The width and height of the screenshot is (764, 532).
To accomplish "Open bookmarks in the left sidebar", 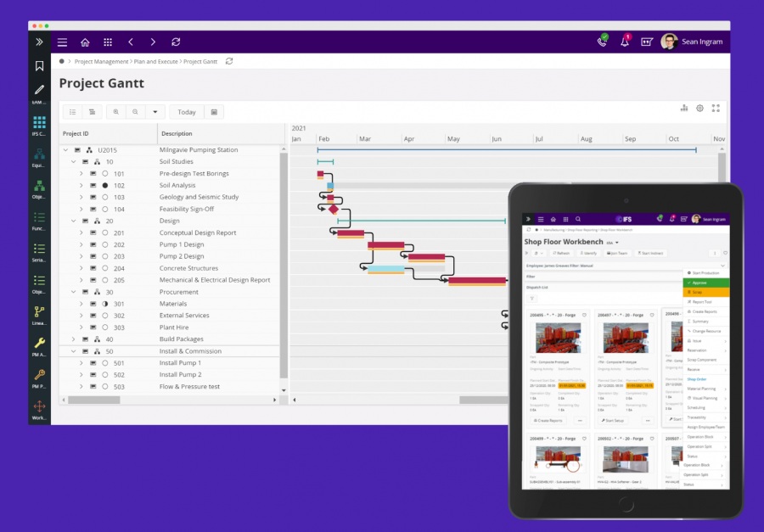I will click(39, 66).
